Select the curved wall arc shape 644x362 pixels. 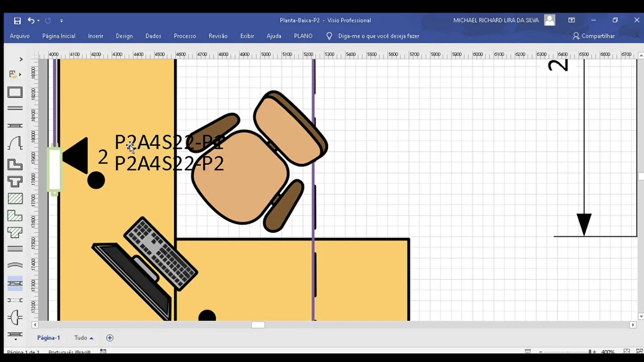pos(15,265)
